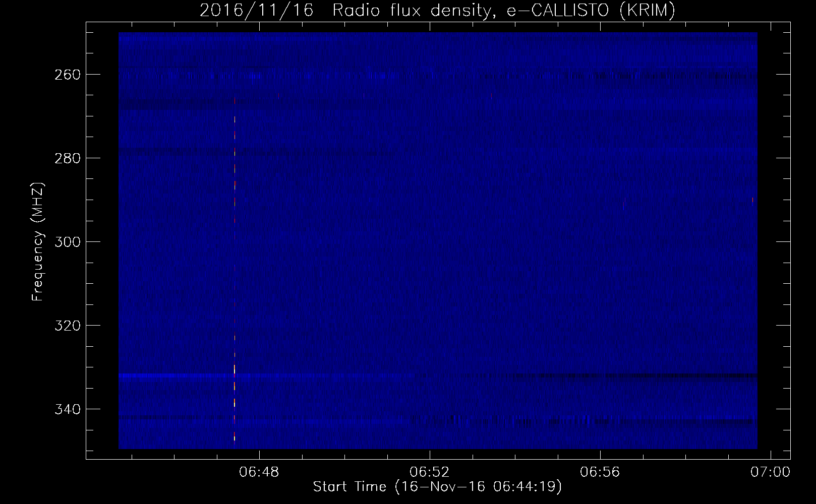The width and height of the screenshot is (816, 504).
Task: Click the 340 frequency tick label
Action: [x=67, y=409]
